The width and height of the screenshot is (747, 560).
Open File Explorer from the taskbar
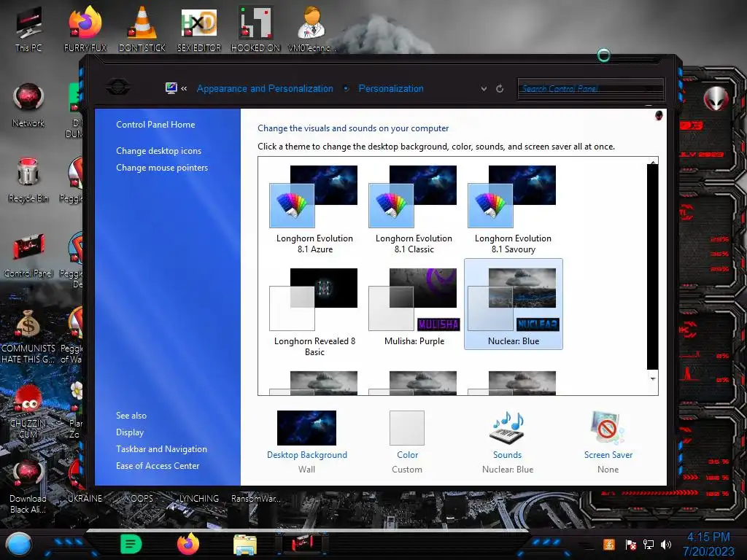[x=245, y=544]
